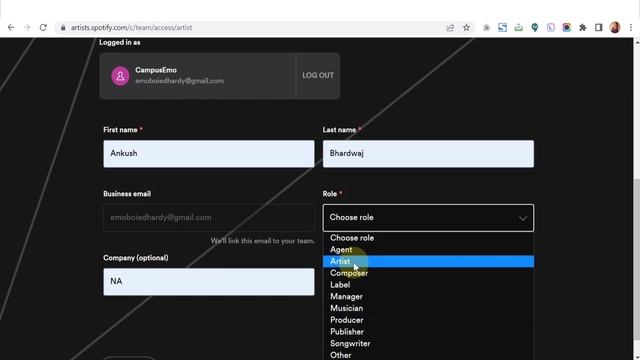Screen dimensions: 640x360
Task: Click the Business email field
Action: 209,218
